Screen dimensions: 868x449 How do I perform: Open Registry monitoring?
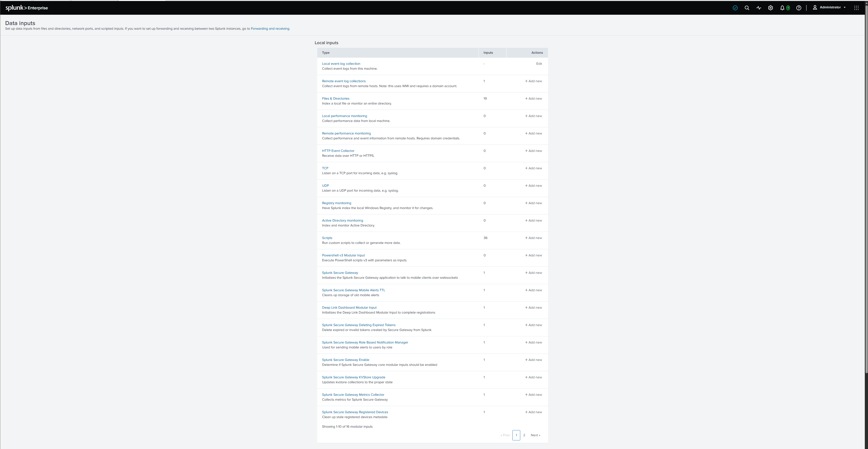(336, 203)
